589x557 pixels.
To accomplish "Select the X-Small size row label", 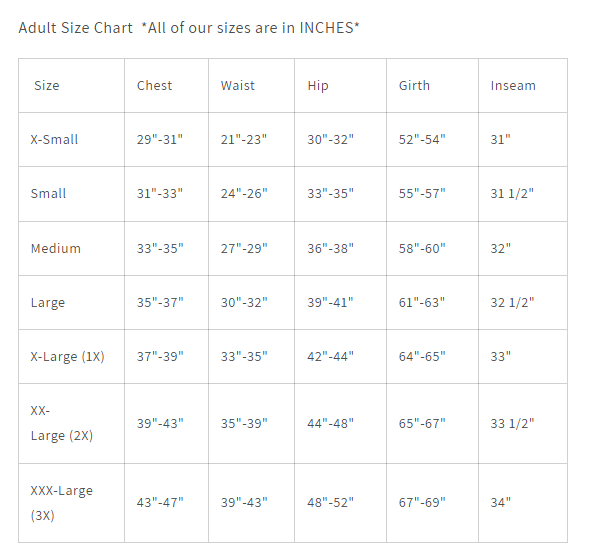I will click(x=54, y=140).
